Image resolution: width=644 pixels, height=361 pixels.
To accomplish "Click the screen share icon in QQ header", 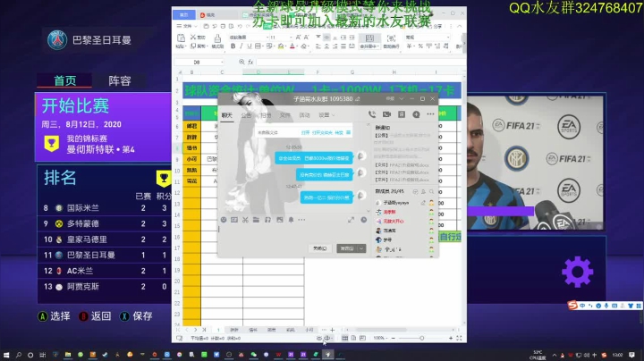I will (402, 114).
